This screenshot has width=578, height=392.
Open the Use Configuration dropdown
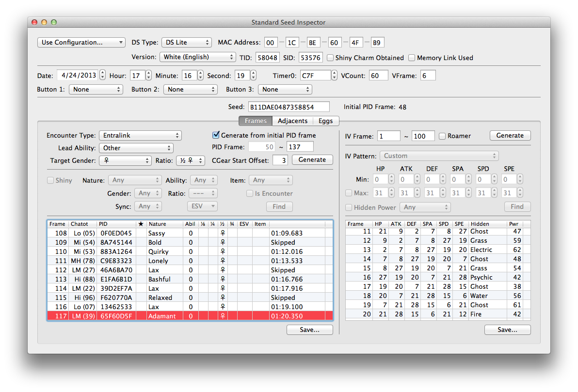coord(81,42)
